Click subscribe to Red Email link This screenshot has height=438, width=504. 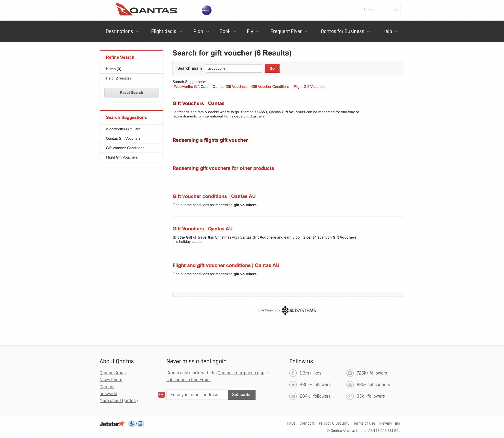(188, 380)
